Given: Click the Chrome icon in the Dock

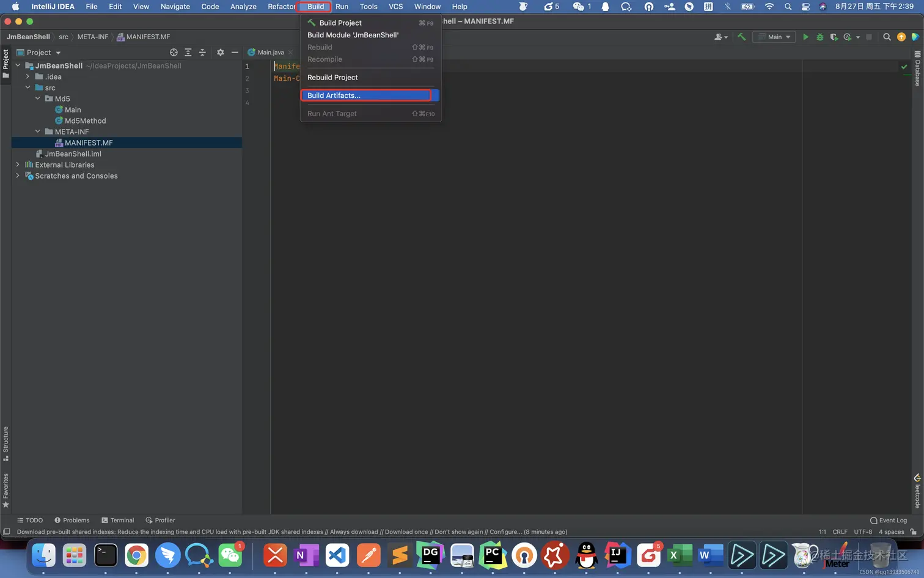Looking at the screenshot, I should coord(136,555).
